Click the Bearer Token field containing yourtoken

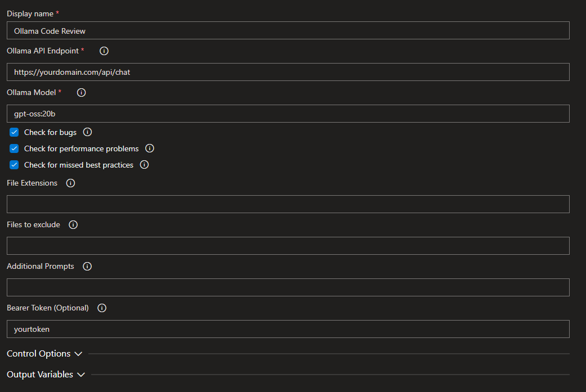[287, 329]
